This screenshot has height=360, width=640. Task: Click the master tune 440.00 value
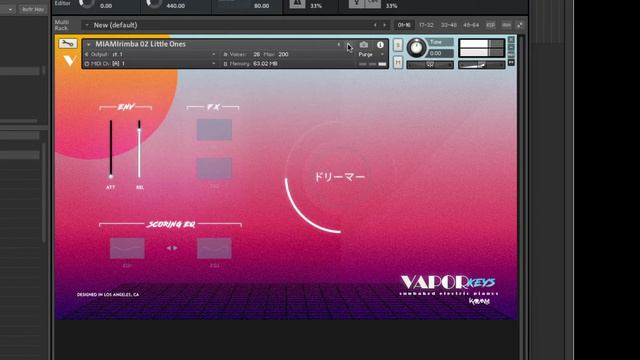point(176,6)
